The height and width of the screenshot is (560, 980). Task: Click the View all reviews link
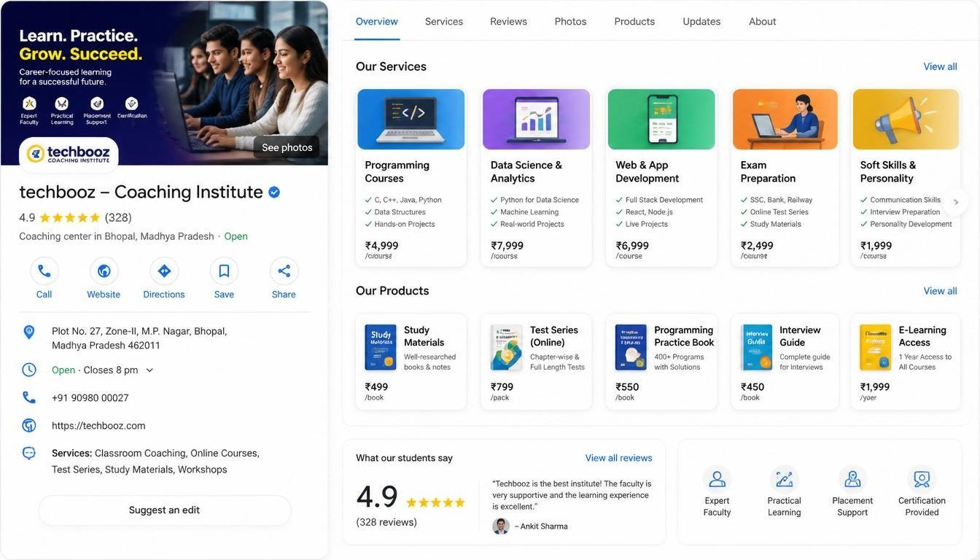click(x=618, y=458)
